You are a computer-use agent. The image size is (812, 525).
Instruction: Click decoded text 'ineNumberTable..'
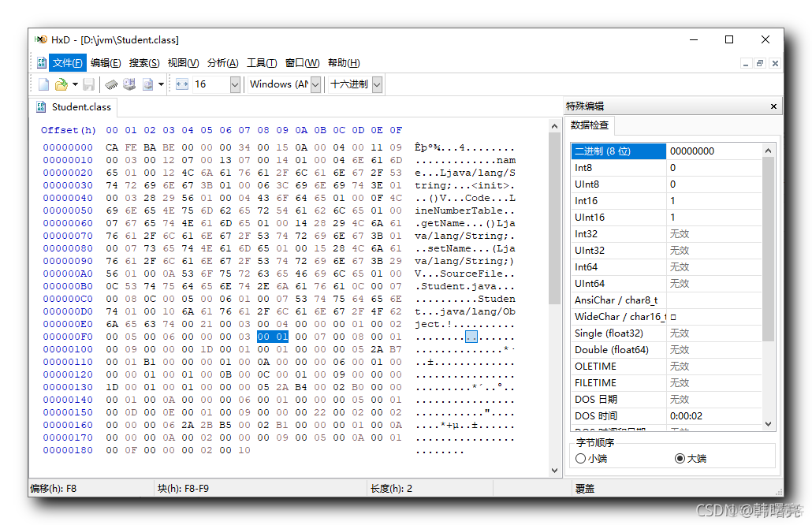point(464,210)
